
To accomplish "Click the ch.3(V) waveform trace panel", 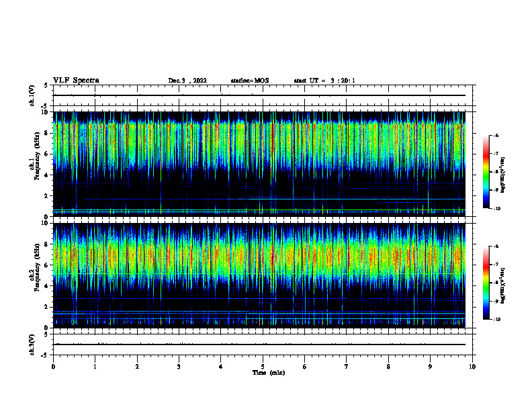I will point(263,345).
